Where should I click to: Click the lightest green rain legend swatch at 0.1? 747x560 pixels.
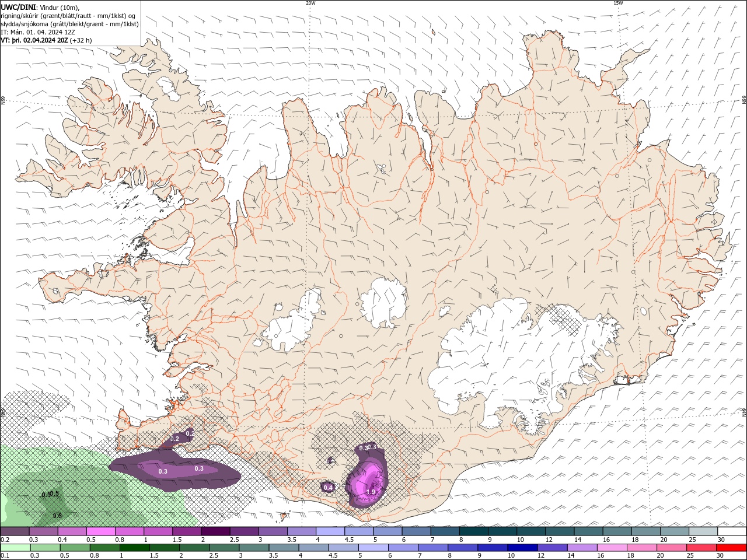tap(15, 548)
